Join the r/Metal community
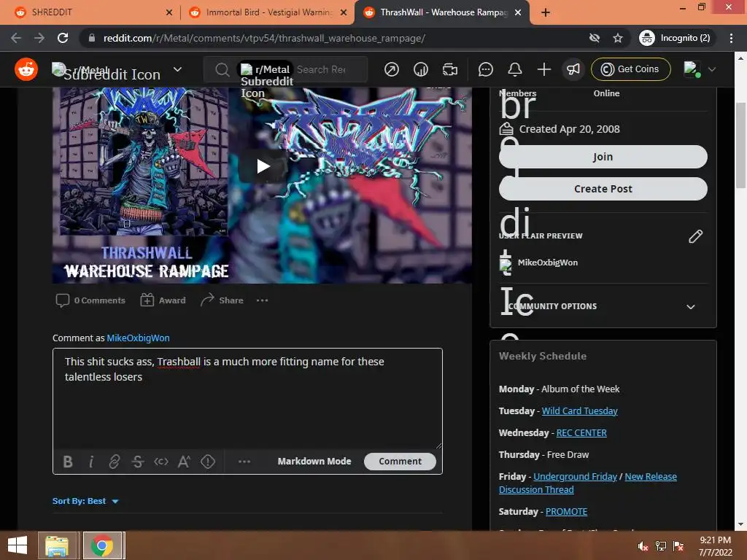This screenshot has width=747, height=560. point(603,157)
